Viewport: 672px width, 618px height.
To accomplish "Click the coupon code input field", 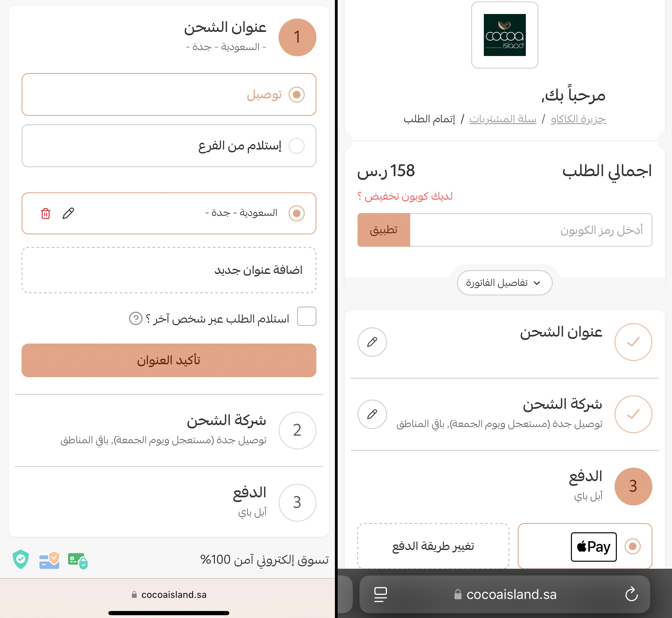I will [530, 230].
